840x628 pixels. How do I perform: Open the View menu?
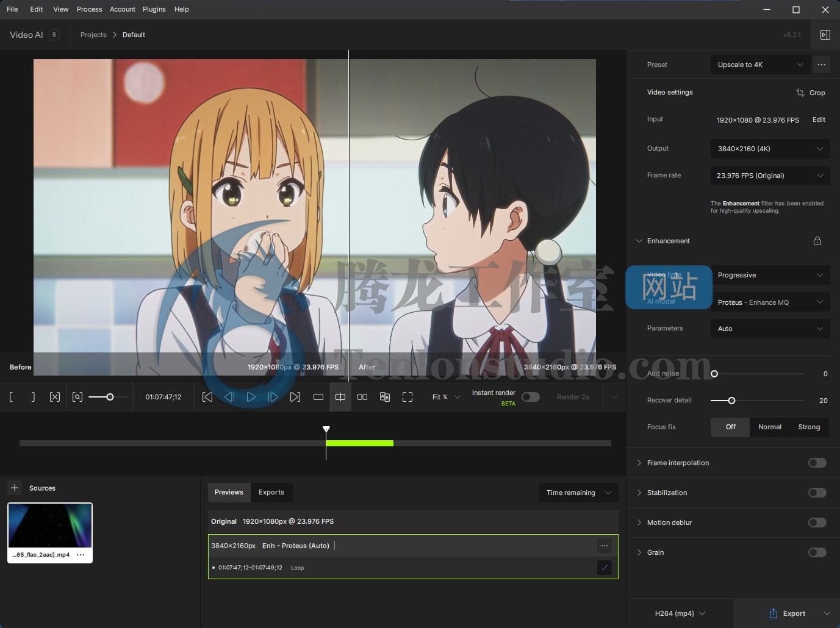coord(61,9)
